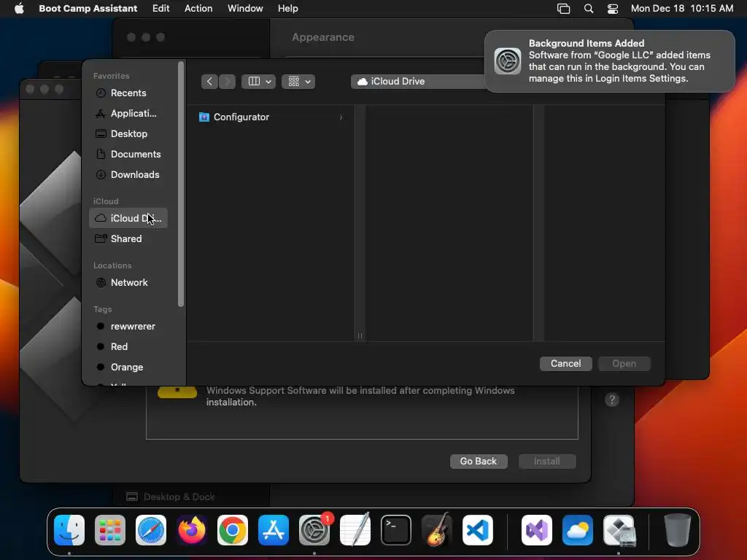
Task: Open Boot Camp Assistant from the Dock
Action: 619,530
